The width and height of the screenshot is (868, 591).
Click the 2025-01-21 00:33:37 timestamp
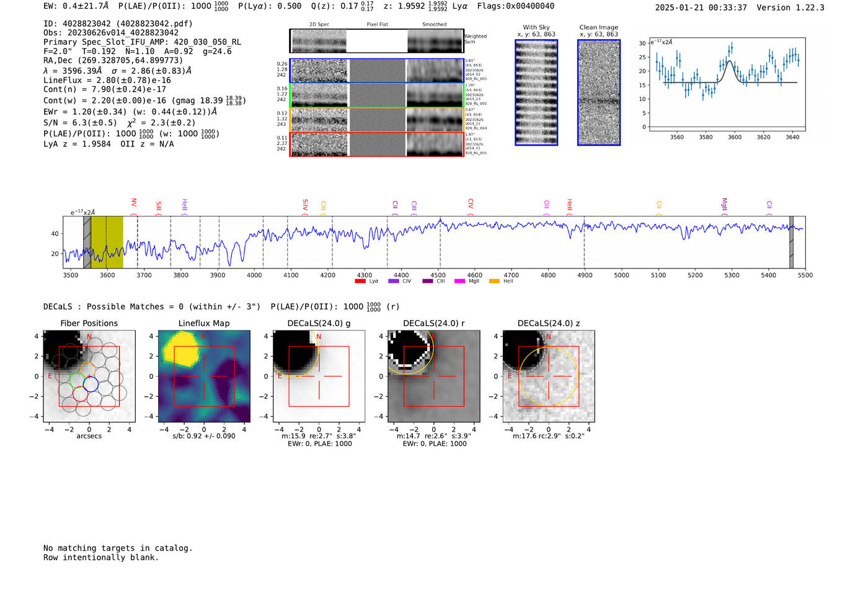[x=701, y=7]
